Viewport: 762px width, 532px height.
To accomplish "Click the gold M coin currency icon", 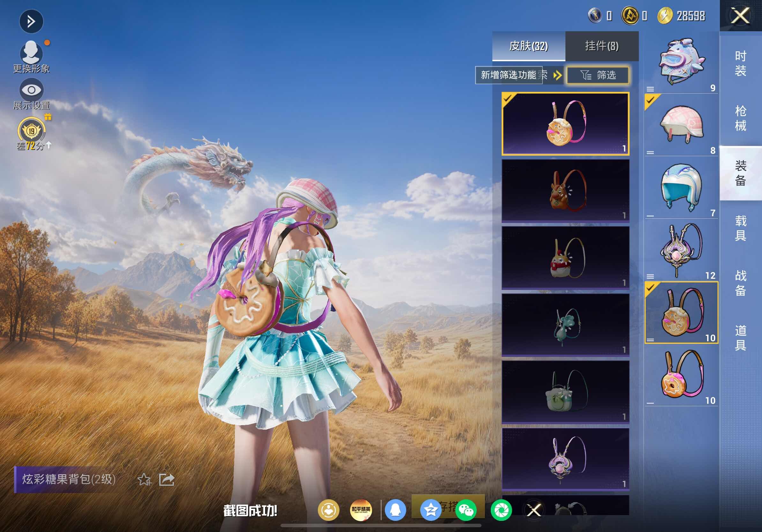I will 630,16.
